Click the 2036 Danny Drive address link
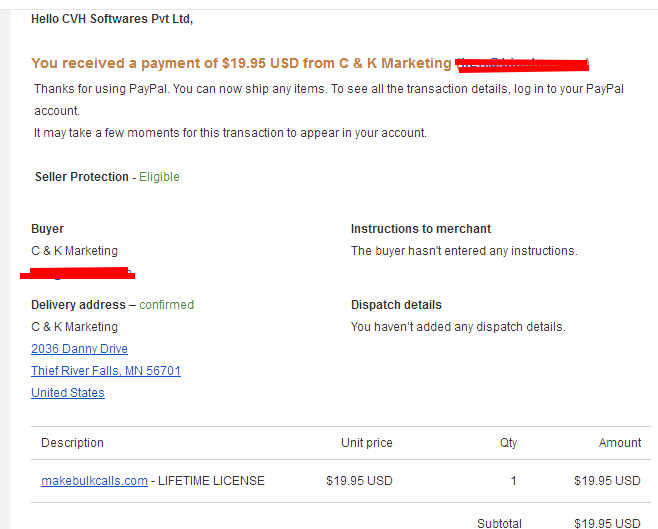 pyautogui.click(x=79, y=349)
